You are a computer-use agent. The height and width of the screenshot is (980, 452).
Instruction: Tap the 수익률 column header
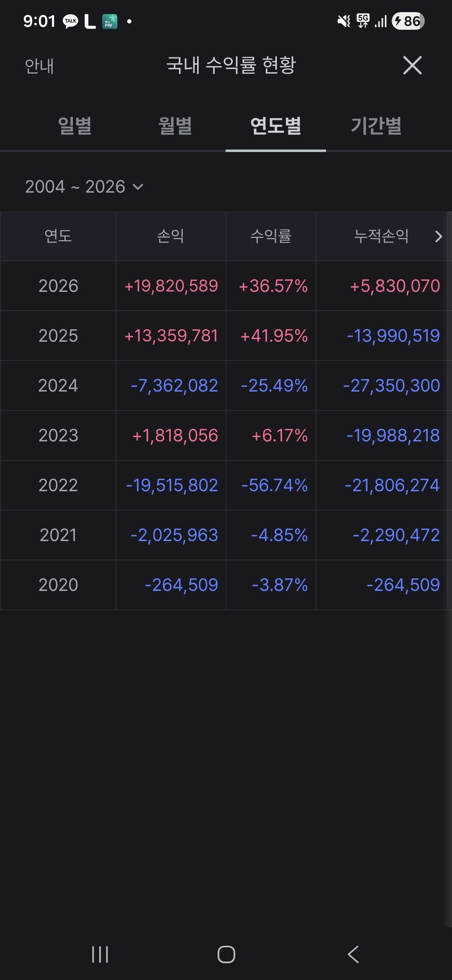(271, 236)
